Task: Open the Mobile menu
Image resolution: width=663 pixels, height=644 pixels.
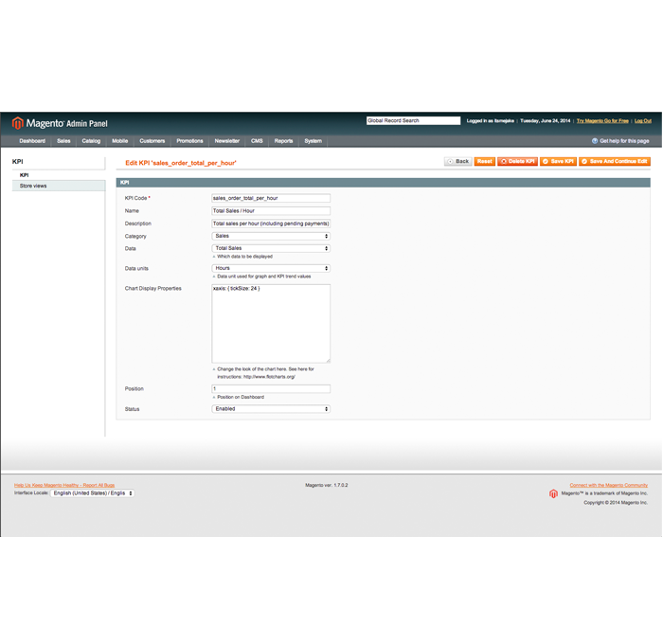Action: (119, 141)
